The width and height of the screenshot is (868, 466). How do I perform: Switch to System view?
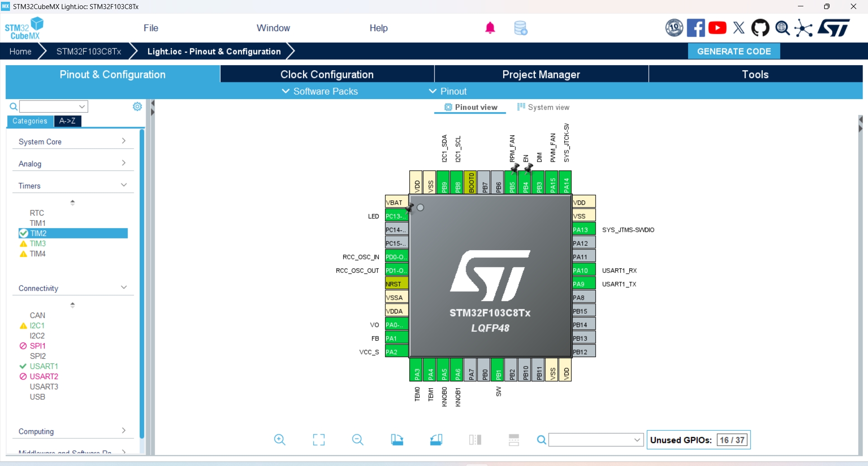click(543, 107)
